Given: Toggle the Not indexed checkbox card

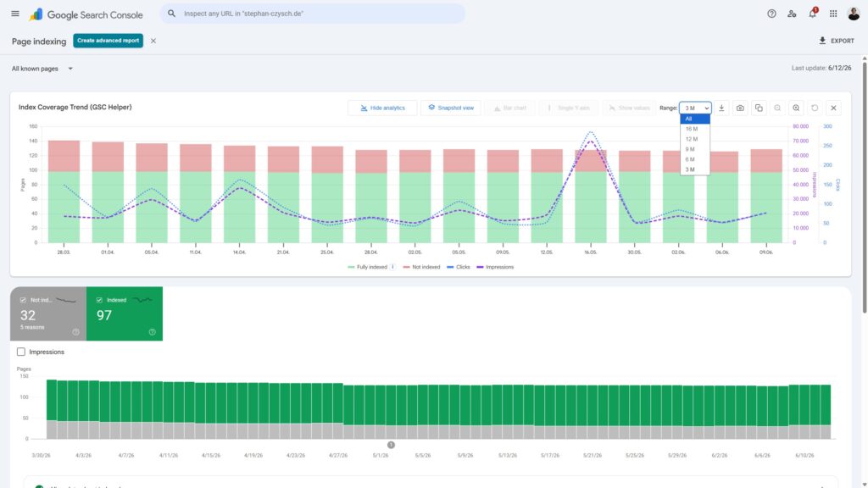Looking at the screenshot, I should click(23, 300).
